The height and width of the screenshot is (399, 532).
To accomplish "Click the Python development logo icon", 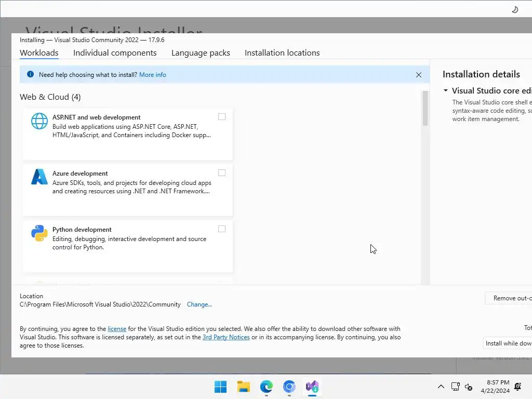I will tap(39, 233).
